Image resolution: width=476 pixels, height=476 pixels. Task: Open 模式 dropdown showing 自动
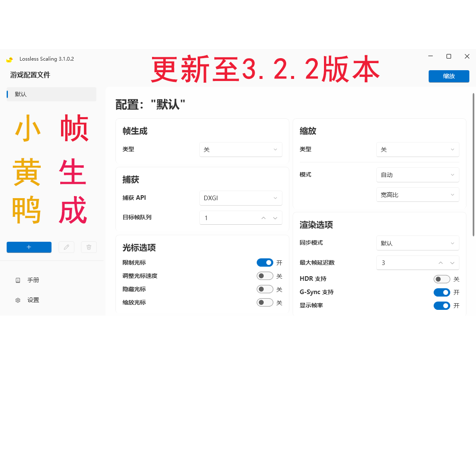[418, 175]
